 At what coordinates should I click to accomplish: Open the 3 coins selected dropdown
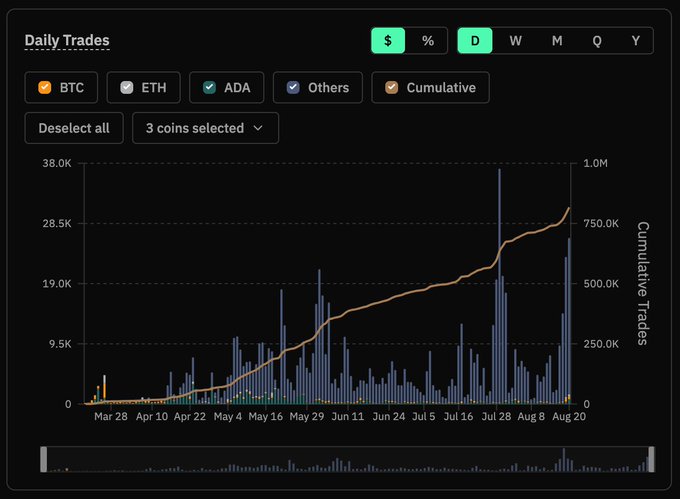point(206,128)
